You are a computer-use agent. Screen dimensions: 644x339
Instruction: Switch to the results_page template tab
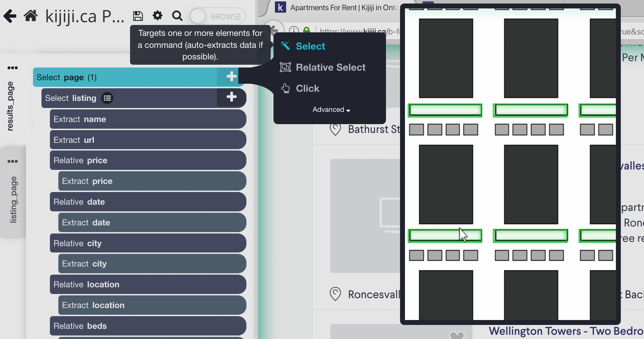tap(11, 106)
